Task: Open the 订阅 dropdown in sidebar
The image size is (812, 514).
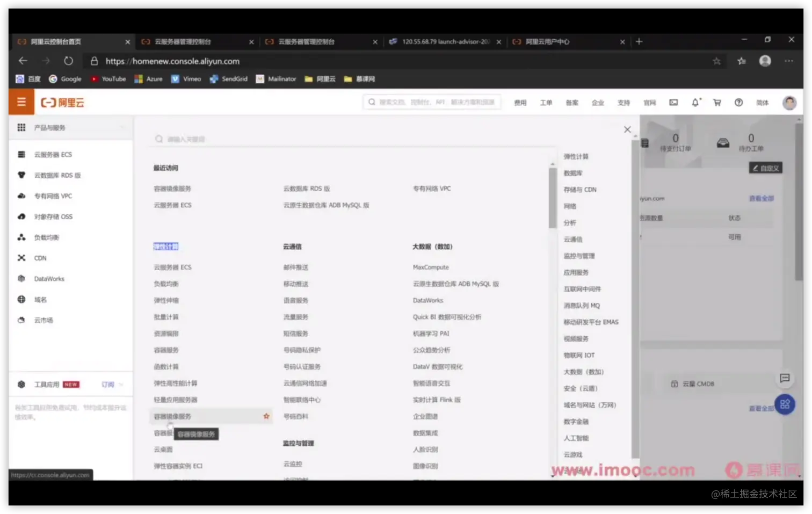Action: tap(112, 385)
